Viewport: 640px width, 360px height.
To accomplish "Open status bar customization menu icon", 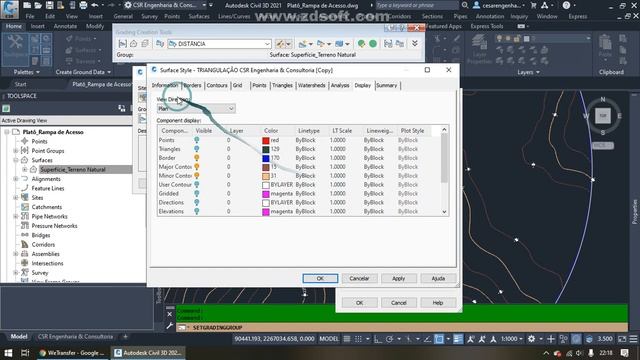I will pos(633,339).
